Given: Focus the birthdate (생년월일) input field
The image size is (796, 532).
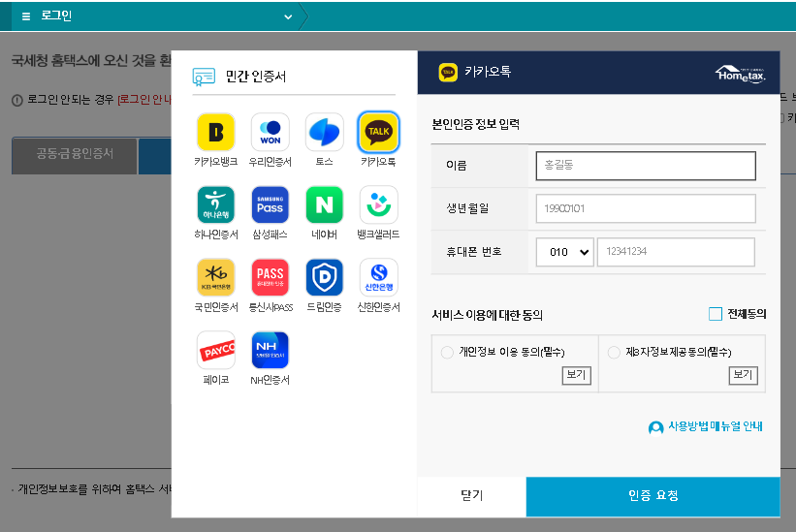Looking at the screenshot, I should point(646,208).
